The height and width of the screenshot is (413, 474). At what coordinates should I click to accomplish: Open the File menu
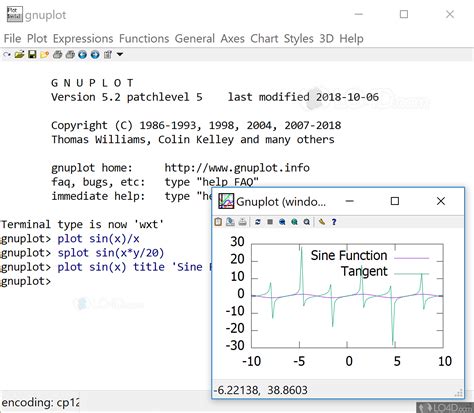12,39
